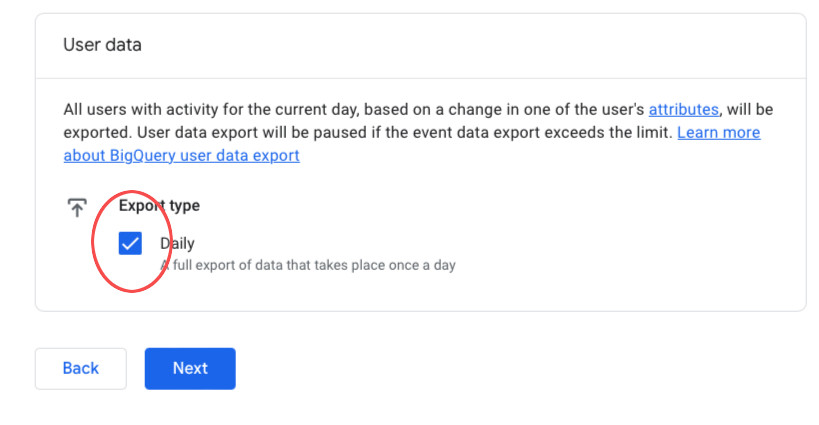Viewport: 819px width, 425px height.
Task: Click the Export type heading
Action: (x=159, y=206)
